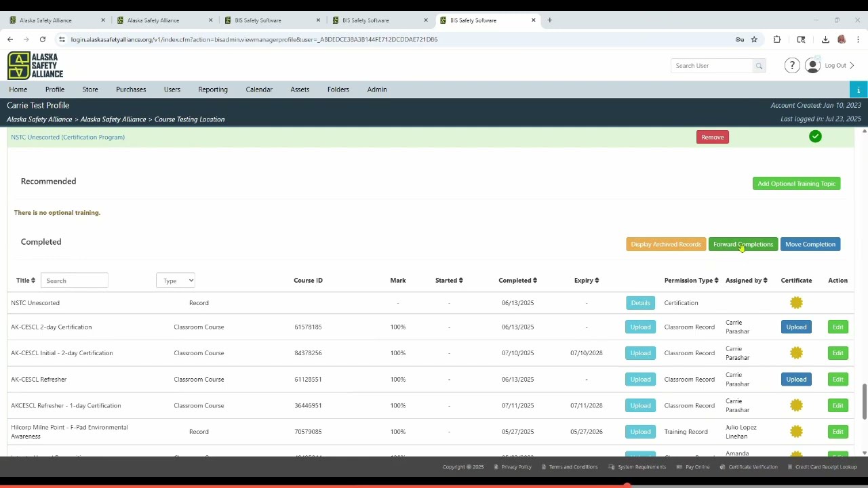Screen dimensions: 868x488
Task: Open the browser profile avatar
Action: pos(842,39)
